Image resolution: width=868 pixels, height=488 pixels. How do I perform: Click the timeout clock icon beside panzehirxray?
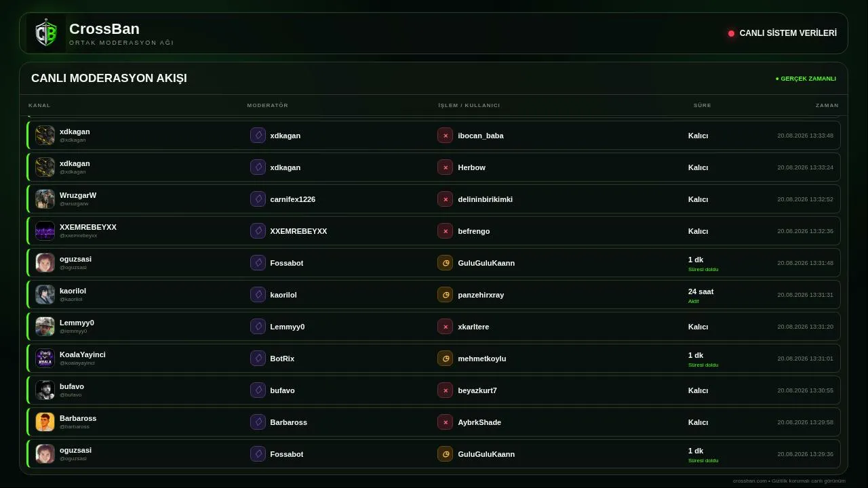(445, 295)
